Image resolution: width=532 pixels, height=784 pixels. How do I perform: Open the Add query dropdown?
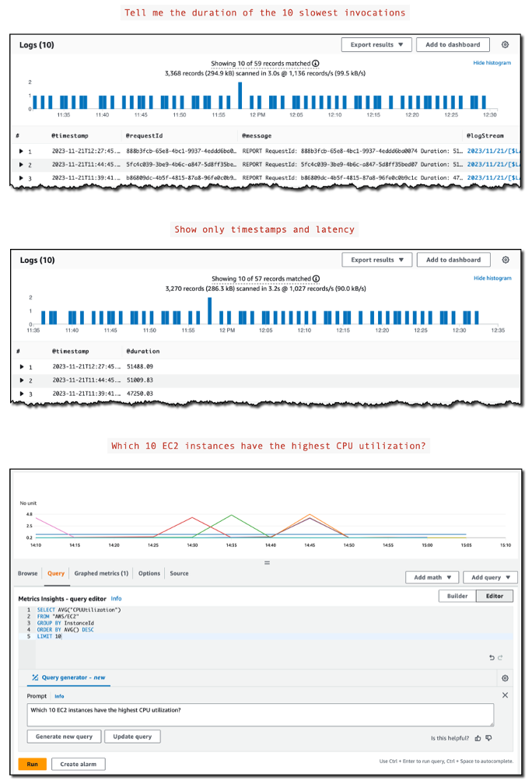(490, 577)
